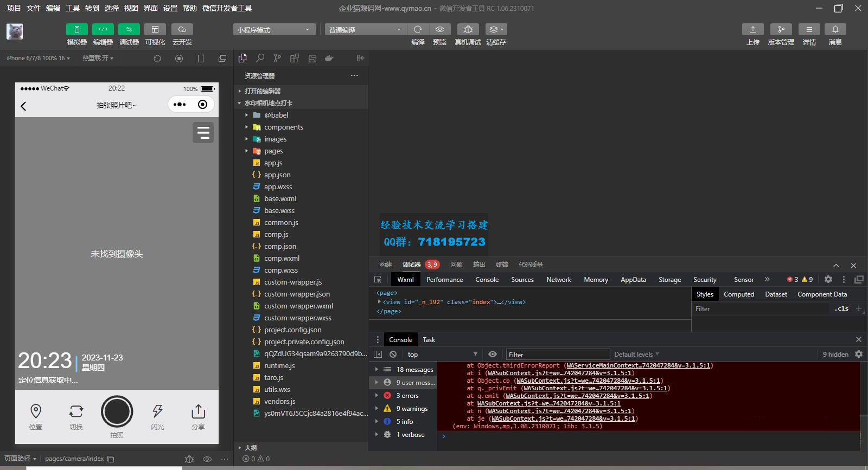Screen dimensions: 868x470
Task: Click the element inspector selector icon
Action: coord(378,280)
